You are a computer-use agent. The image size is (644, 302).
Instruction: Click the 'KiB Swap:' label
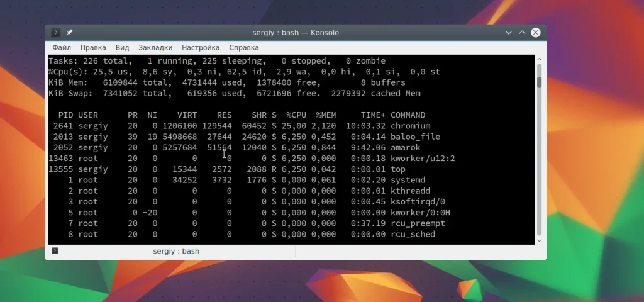point(70,93)
